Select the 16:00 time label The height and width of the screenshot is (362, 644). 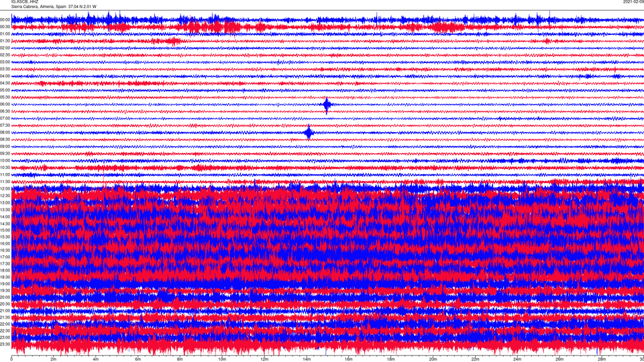5,243
